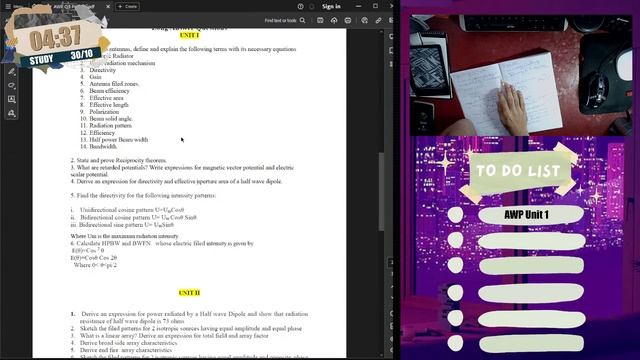This screenshot has width=640, height=360.
Task: Click the empty to-do field below AWP Unit 1
Action: [531, 241]
